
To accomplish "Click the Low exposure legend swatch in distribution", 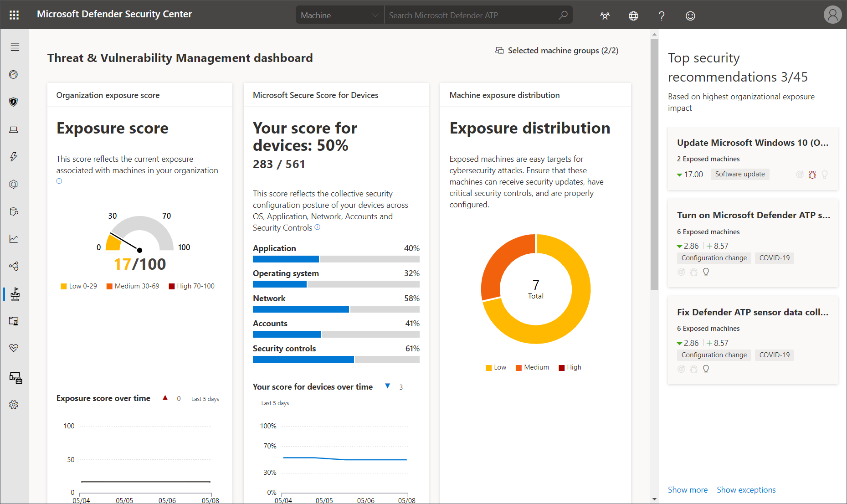I will 488,368.
